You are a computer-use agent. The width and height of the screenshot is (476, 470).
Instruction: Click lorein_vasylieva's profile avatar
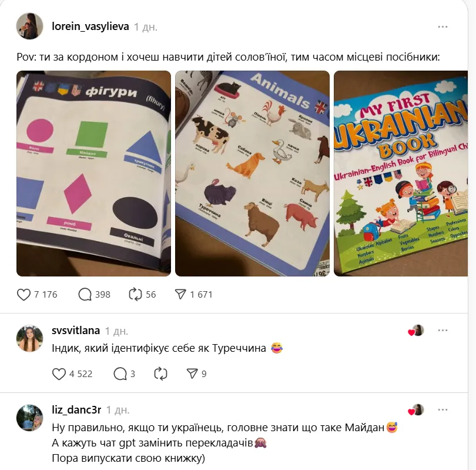(29, 26)
